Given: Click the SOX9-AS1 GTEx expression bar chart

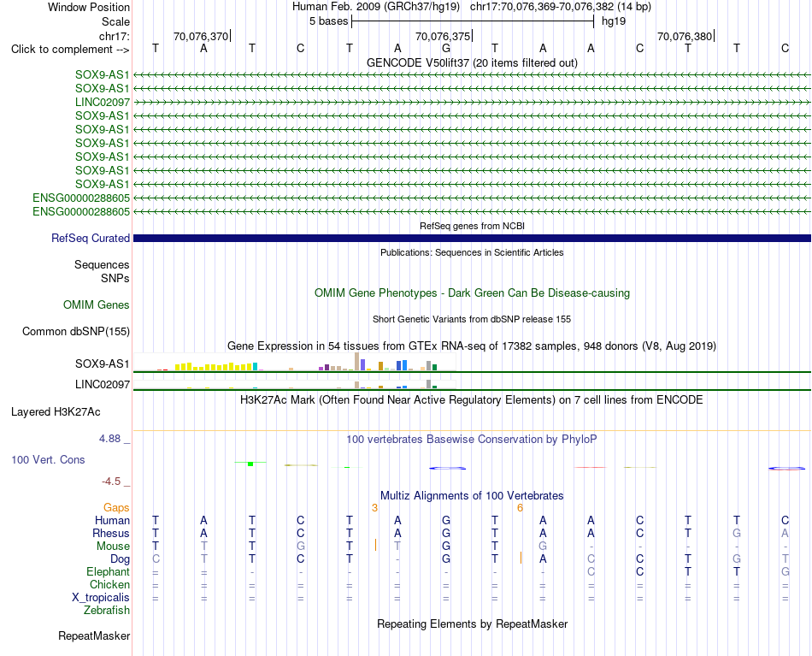Looking at the screenshot, I should (295, 362).
